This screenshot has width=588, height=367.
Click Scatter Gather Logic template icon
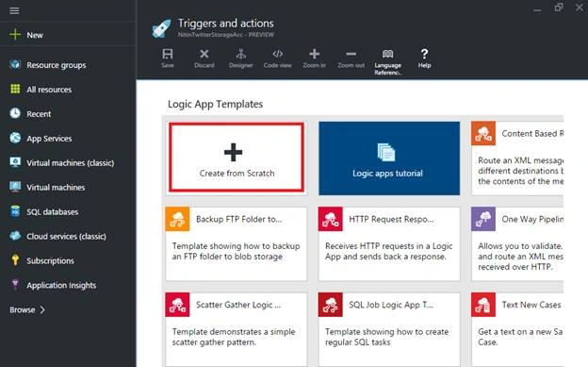pyautogui.click(x=177, y=305)
